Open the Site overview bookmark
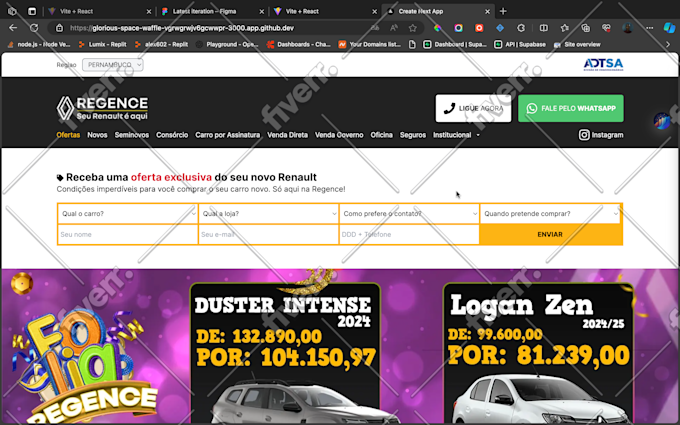 point(577,44)
